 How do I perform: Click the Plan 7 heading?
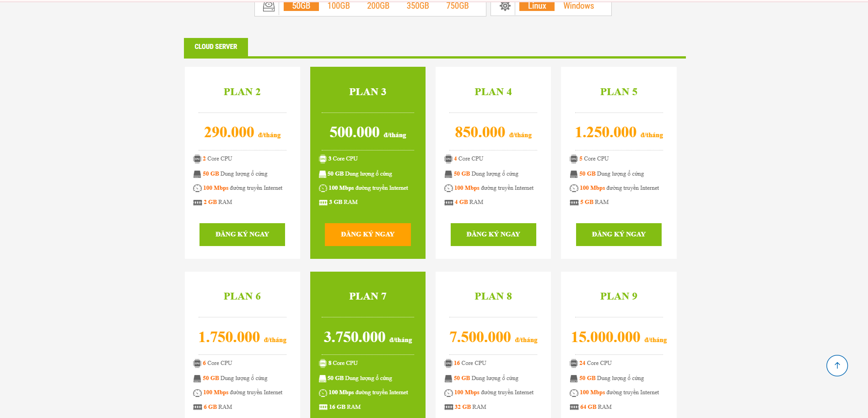tap(367, 296)
